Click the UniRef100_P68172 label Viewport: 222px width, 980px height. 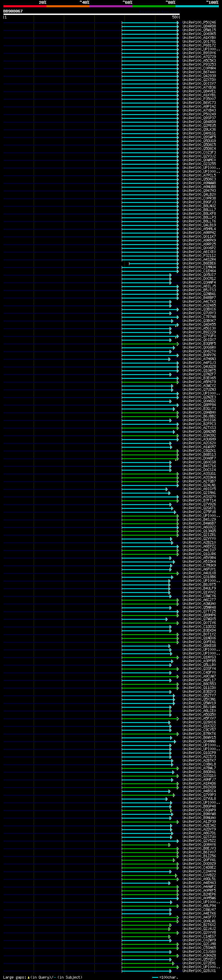point(199,45)
